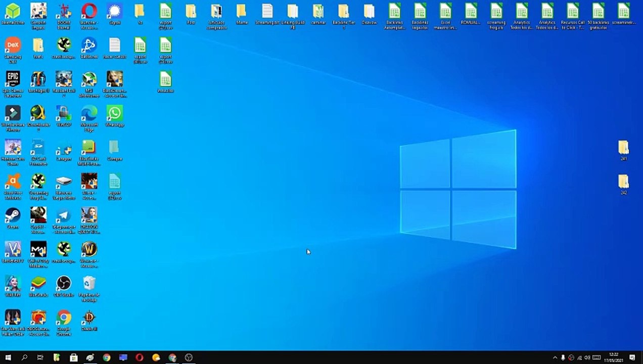Open Opera from the taskbar
This screenshot has width=643, height=364.
[x=140, y=357]
